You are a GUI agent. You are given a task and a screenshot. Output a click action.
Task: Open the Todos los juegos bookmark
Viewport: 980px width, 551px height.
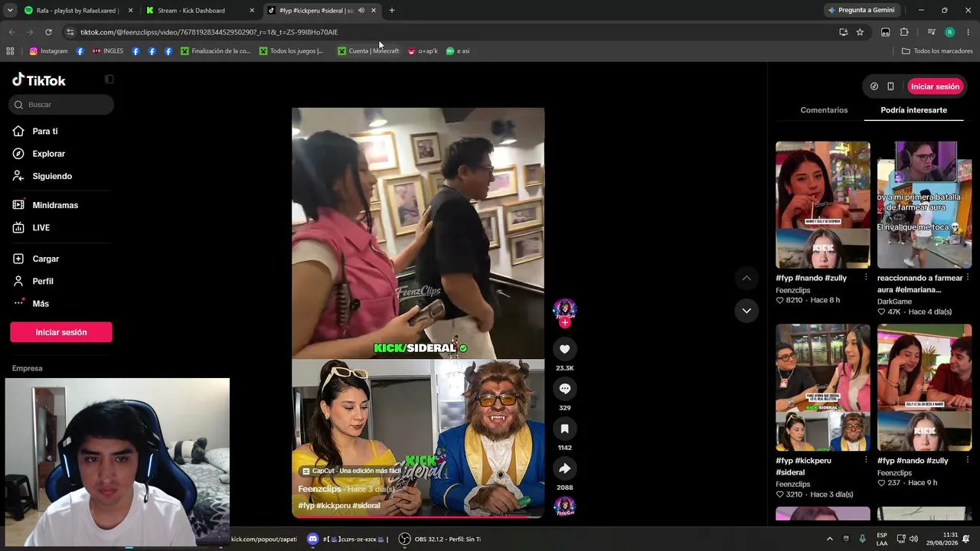click(291, 51)
